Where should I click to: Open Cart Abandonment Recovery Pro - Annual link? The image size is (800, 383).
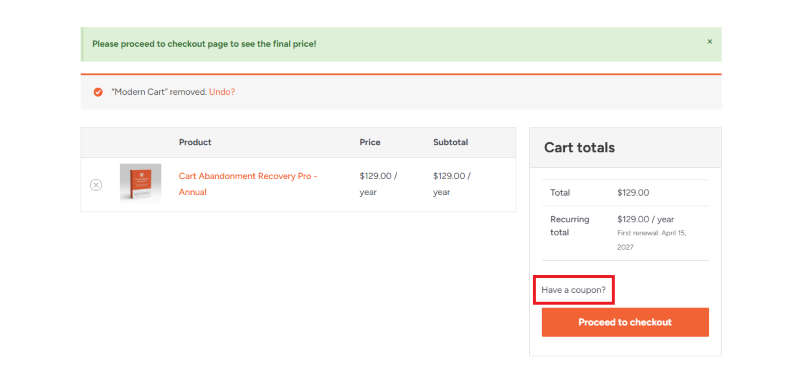click(x=248, y=184)
